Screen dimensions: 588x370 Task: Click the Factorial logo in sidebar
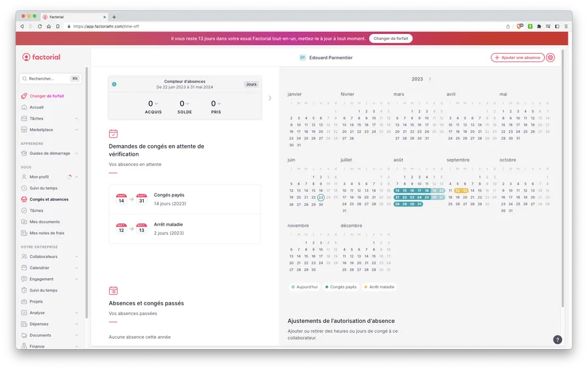click(41, 57)
